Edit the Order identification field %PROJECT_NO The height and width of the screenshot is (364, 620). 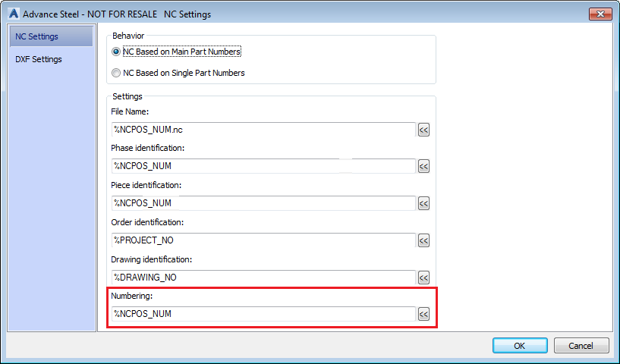pyautogui.click(x=263, y=240)
